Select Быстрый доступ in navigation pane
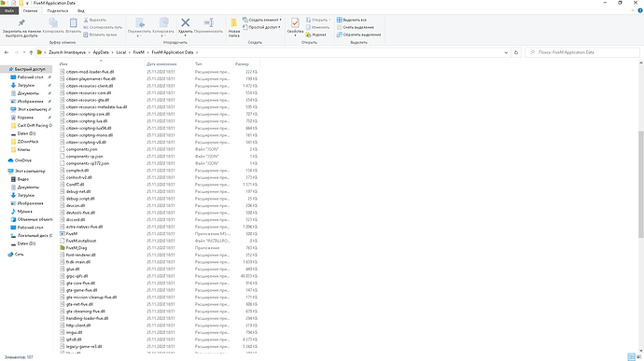This screenshot has width=644, height=361. [27, 69]
